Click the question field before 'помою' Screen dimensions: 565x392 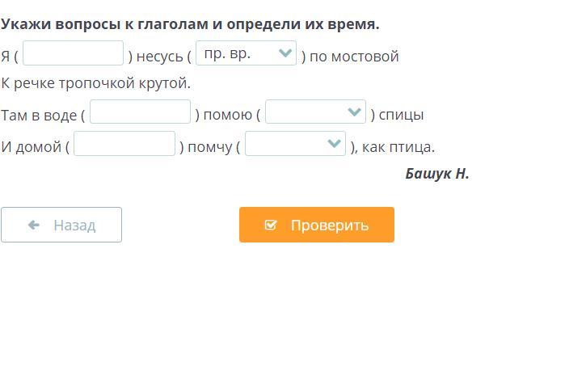[x=141, y=113]
